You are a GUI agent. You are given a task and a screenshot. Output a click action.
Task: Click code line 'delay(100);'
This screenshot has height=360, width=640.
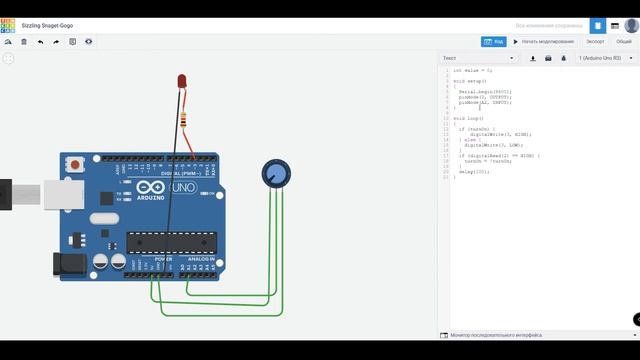(474, 171)
